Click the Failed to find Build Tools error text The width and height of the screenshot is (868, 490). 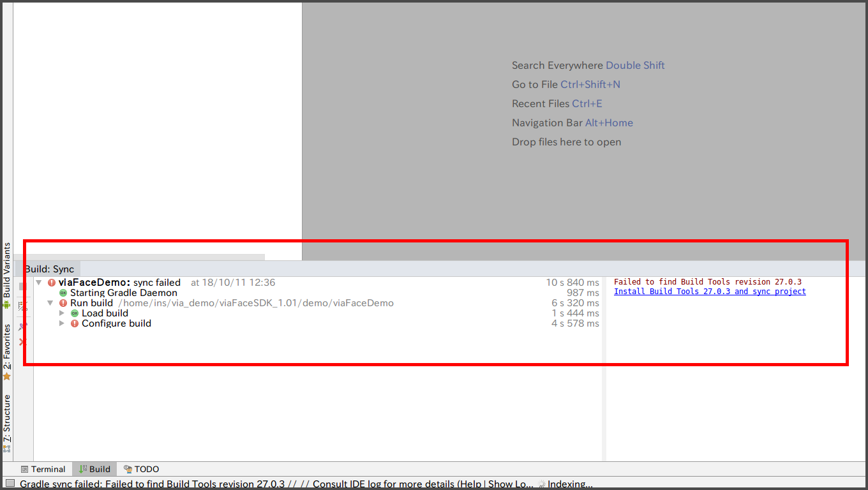708,282
